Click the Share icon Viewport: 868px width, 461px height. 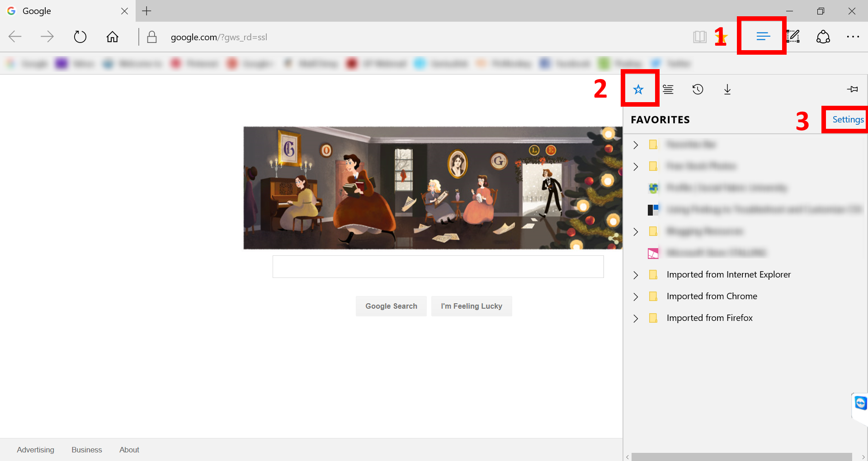(823, 36)
